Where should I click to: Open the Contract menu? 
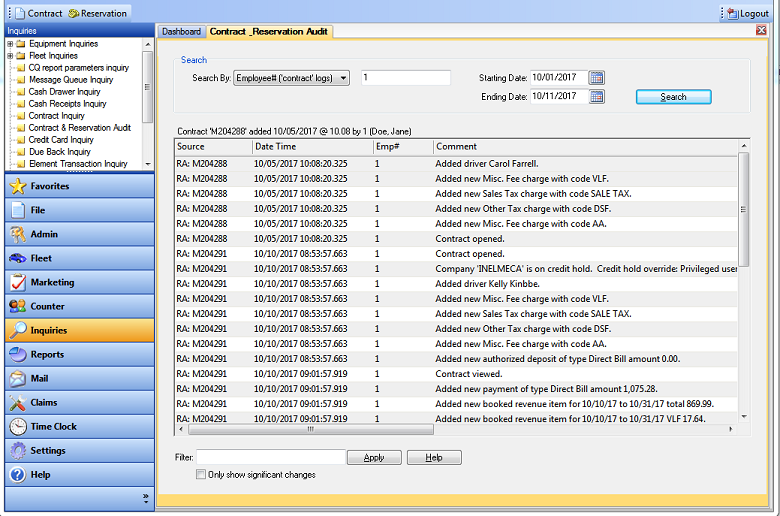39,13
